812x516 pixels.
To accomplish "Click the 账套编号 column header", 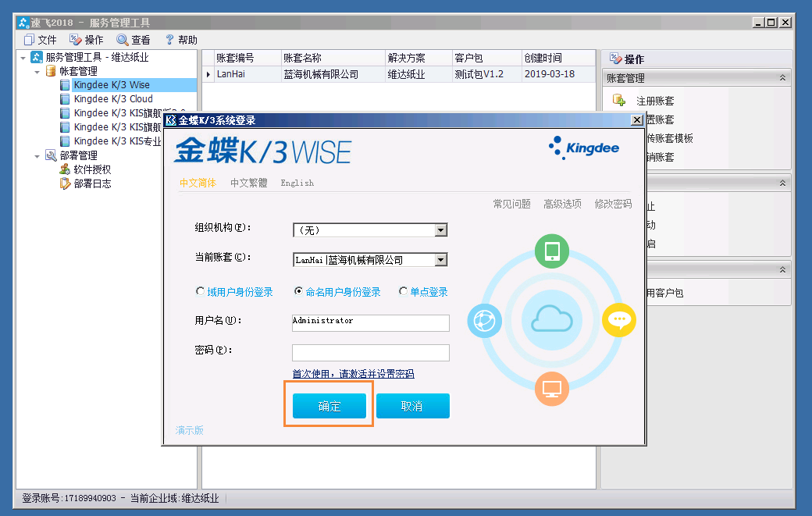I will coord(248,58).
